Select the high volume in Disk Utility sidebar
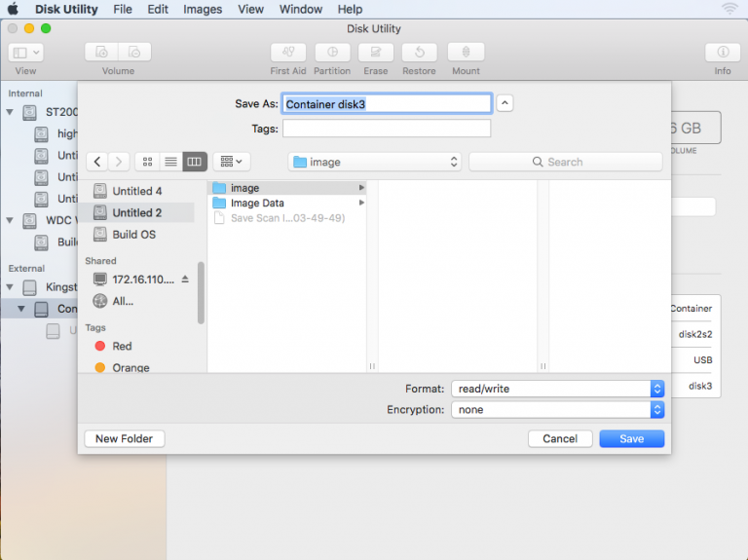Viewport: 748px width, 560px height. 56,133
